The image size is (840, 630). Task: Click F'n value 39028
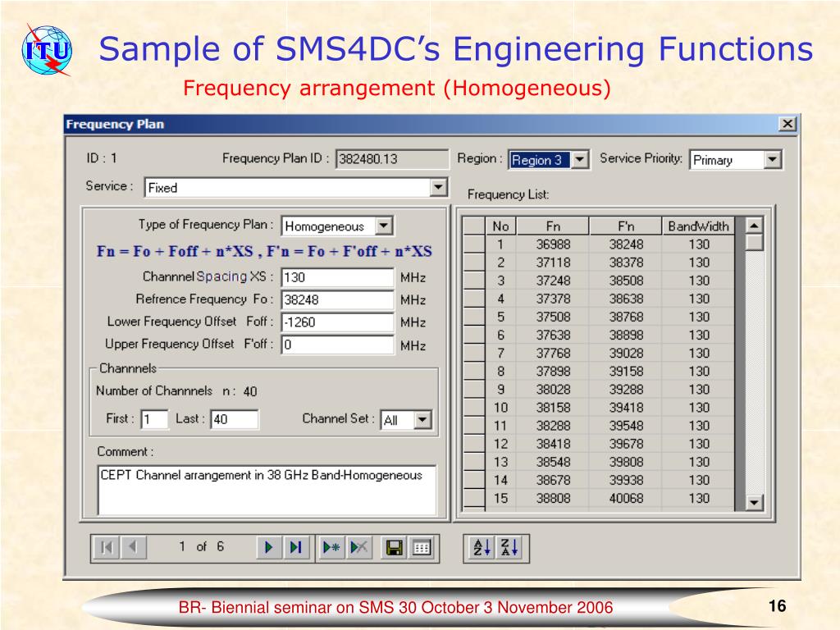tap(626, 354)
